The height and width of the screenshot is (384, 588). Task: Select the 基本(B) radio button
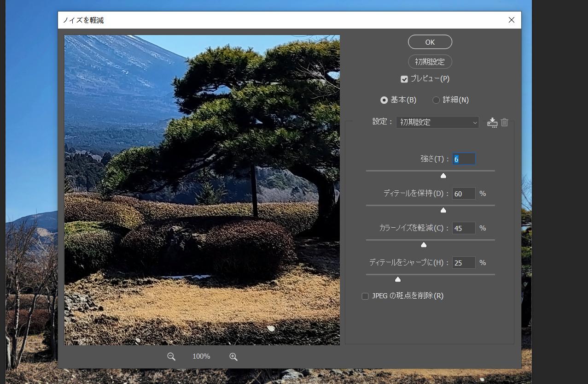pyautogui.click(x=384, y=100)
